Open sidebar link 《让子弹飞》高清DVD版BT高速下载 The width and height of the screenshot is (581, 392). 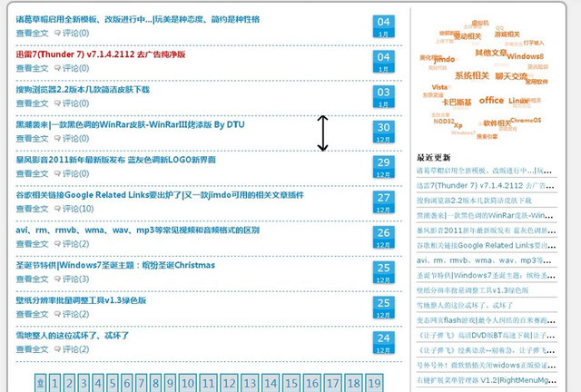click(x=485, y=336)
